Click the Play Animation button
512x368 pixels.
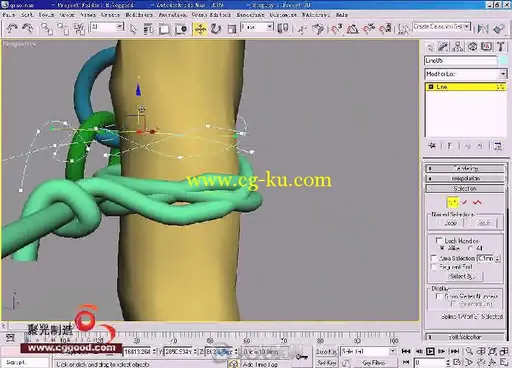[x=430, y=351]
